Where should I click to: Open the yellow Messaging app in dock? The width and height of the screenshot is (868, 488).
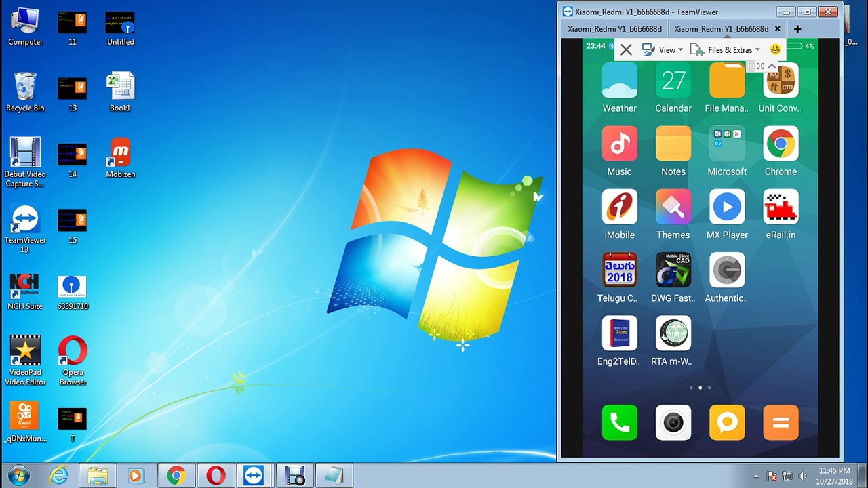(727, 423)
